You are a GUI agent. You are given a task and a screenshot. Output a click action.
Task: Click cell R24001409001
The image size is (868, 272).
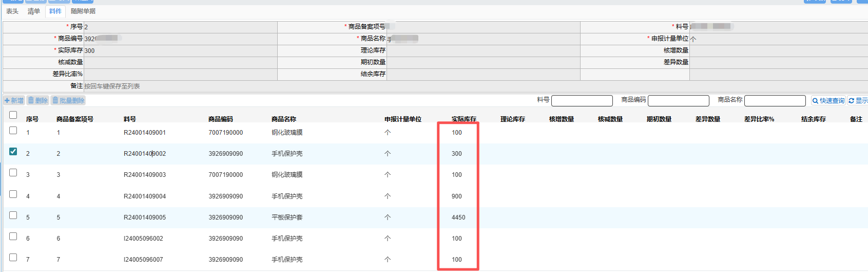click(145, 133)
